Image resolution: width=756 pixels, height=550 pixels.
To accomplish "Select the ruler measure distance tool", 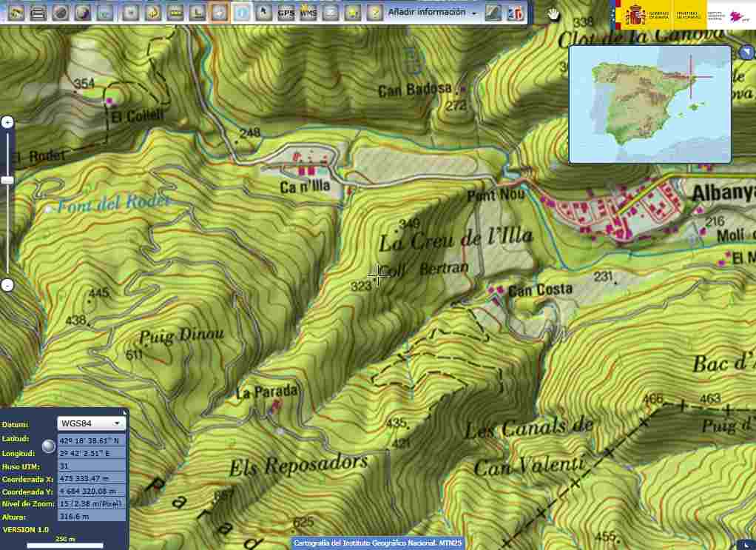I will coord(175,13).
